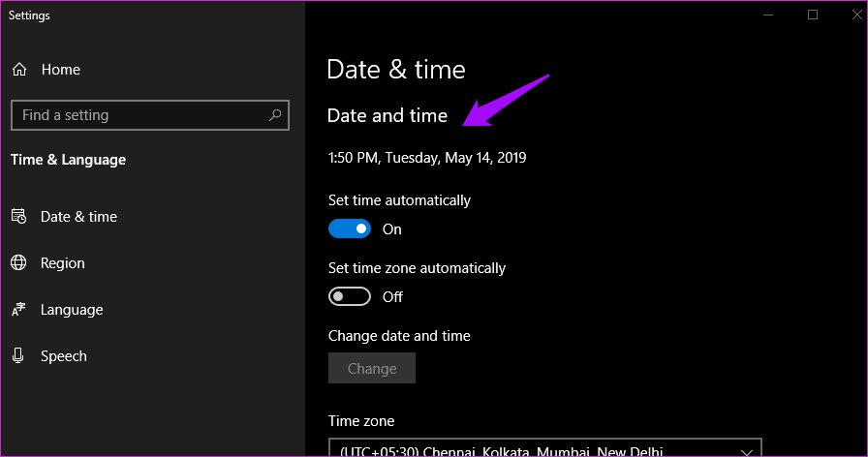Close the Settings window
The width and height of the screenshot is (868, 457).
click(856, 15)
